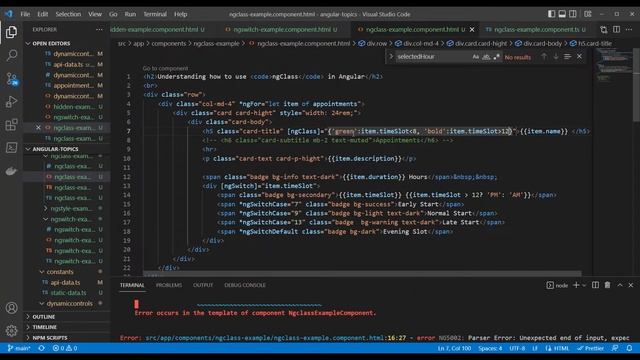The height and width of the screenshot is (360, 640).
Task: Open the File menu
Action: pos(25,14)
